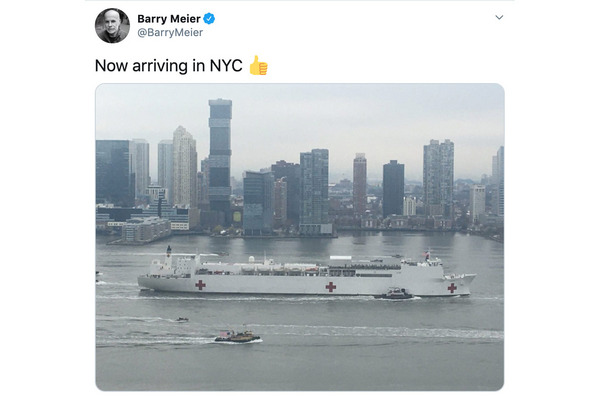Visit the @BarryMeier handle link

pyautogui.click(x=170, y=33)
